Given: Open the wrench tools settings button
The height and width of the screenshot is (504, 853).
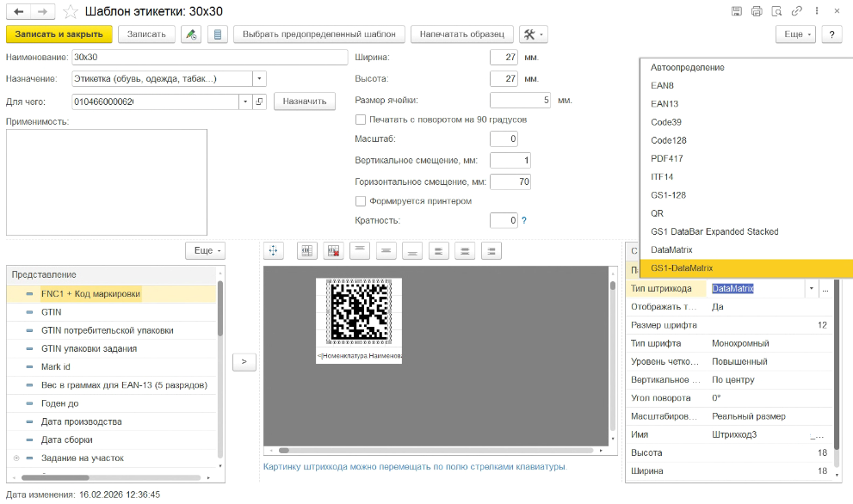Looking at the screenshot, I should click(x=534, y=34).
